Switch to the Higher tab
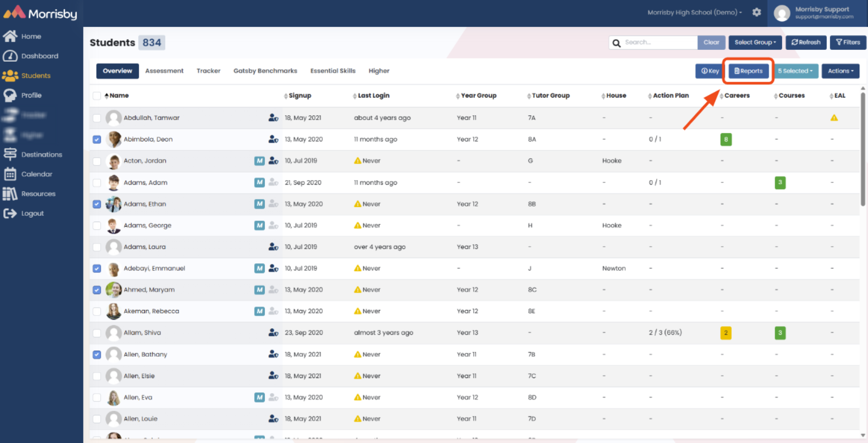The image size is (868, 443). point(379,71)
